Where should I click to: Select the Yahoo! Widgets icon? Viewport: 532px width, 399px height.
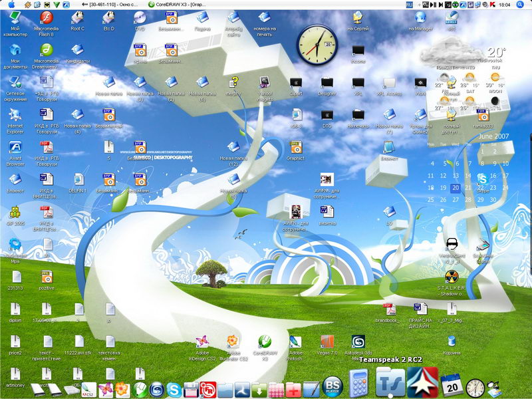pyautogui.click(x=264, y=88)
